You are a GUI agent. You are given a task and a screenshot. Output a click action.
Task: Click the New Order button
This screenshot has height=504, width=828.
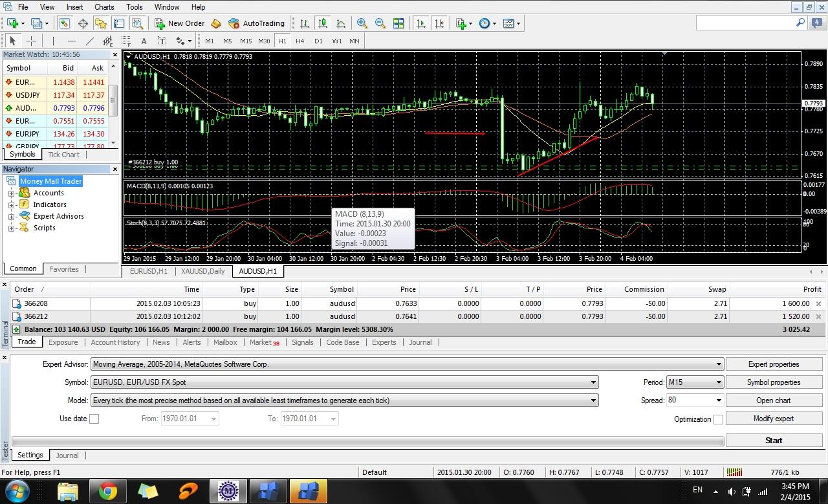pos(180,23)
